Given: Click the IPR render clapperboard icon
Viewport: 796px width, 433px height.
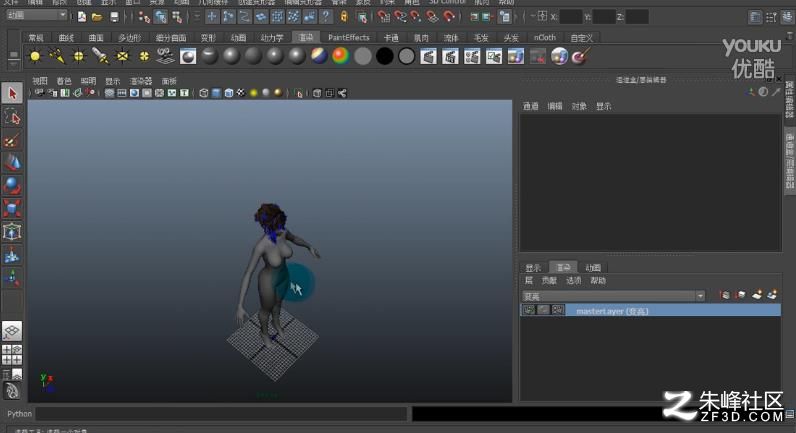Looking at the screenshot, I should click(450, 56).
